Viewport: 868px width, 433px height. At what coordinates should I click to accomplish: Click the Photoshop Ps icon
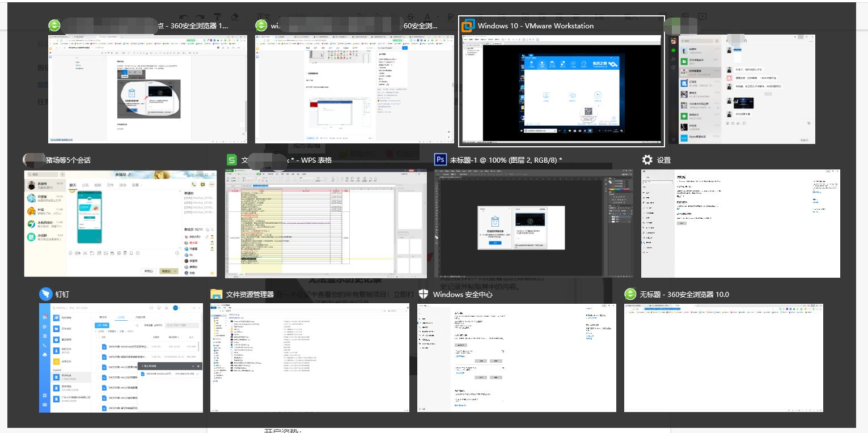tap(441, 160)
